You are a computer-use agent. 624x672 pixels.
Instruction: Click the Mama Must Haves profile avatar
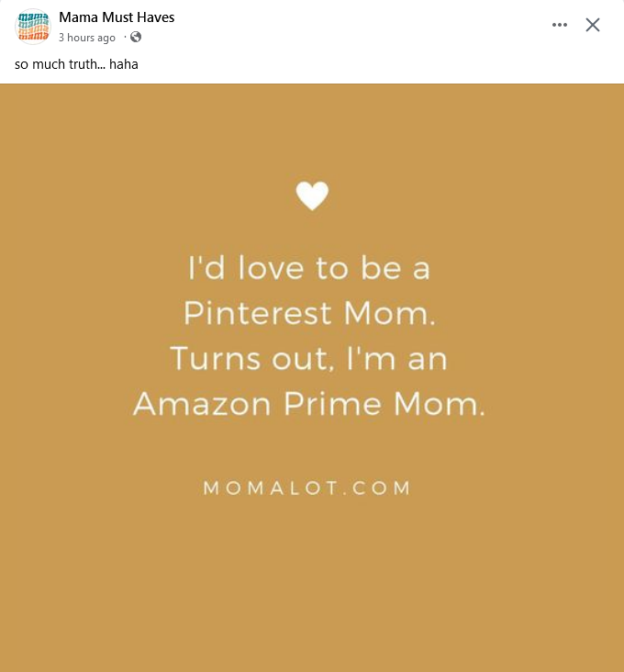click(33, 27)
